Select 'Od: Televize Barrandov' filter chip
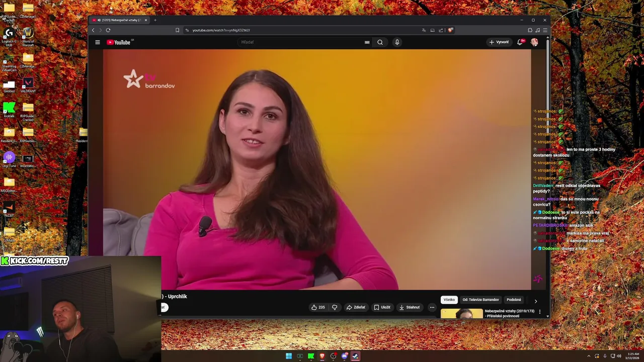The image size is (644, 362). tap(480, 300)
